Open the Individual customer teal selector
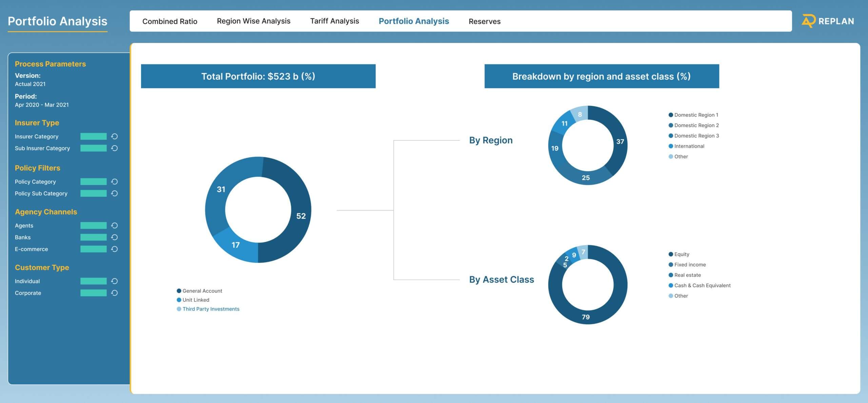 [93, 281]
